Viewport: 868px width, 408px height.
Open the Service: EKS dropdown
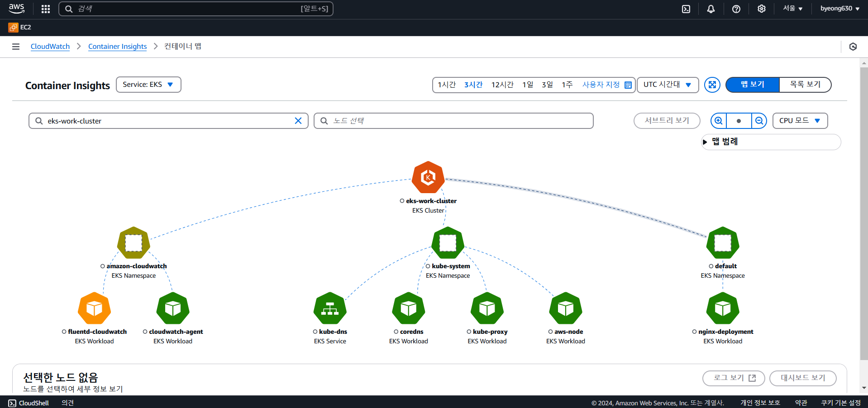pos(148,85)
